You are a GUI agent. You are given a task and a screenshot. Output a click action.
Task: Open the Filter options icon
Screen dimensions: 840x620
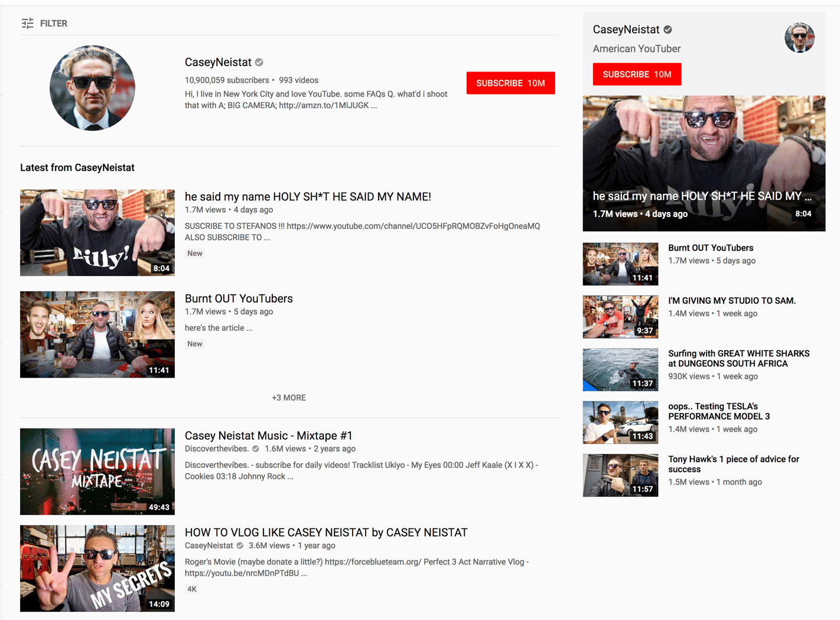28,23
